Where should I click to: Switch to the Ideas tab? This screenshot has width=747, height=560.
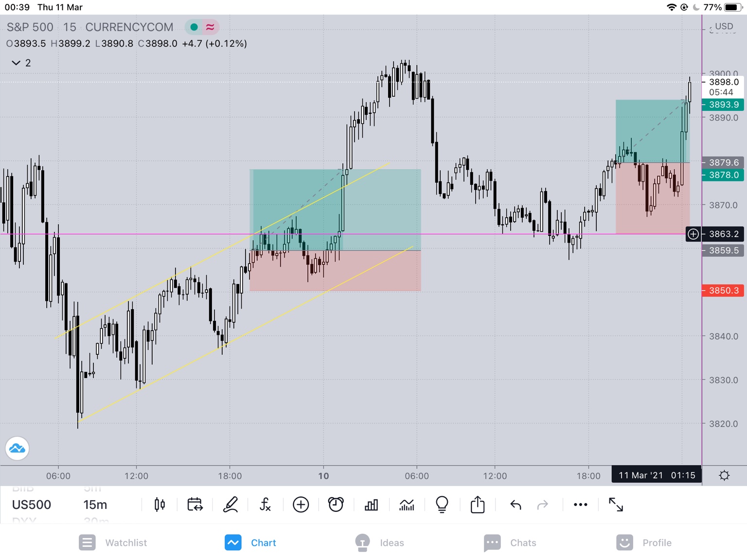pyautogui.click(x=379, y=542)
